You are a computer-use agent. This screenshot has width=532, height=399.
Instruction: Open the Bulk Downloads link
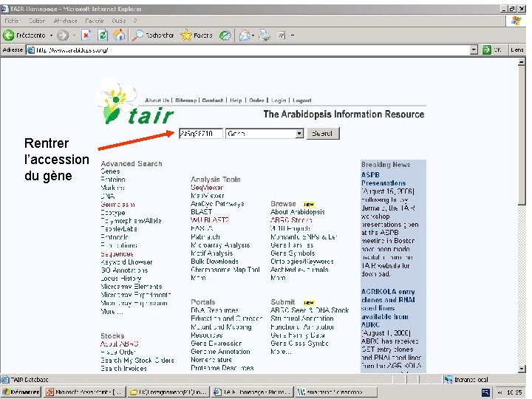214,262
